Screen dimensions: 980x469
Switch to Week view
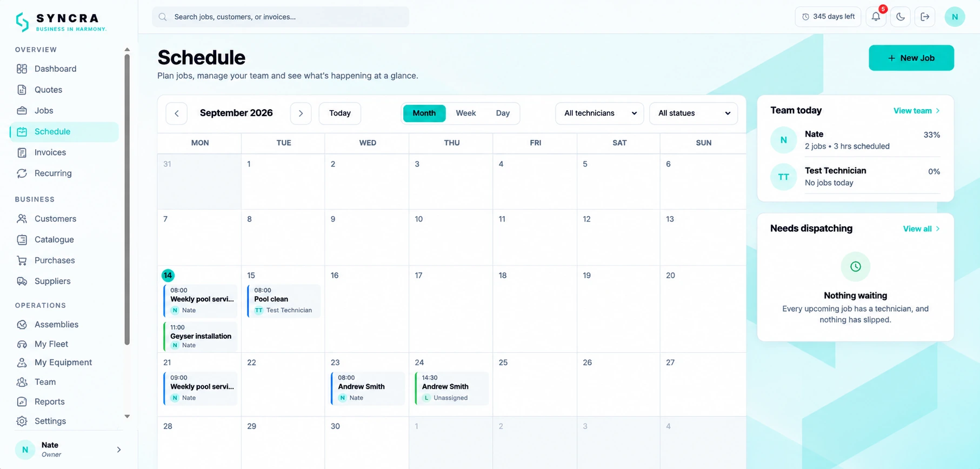point(465,113)
